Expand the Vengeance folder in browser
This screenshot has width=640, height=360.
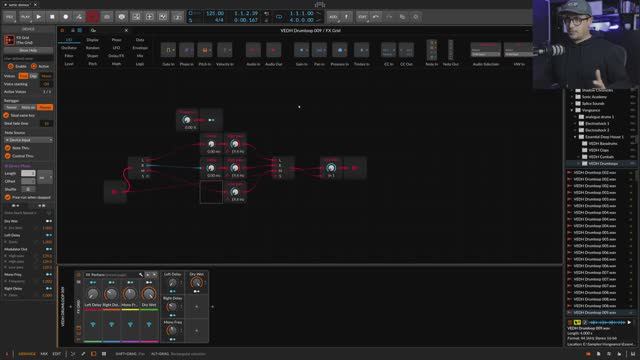pos(571,110)
